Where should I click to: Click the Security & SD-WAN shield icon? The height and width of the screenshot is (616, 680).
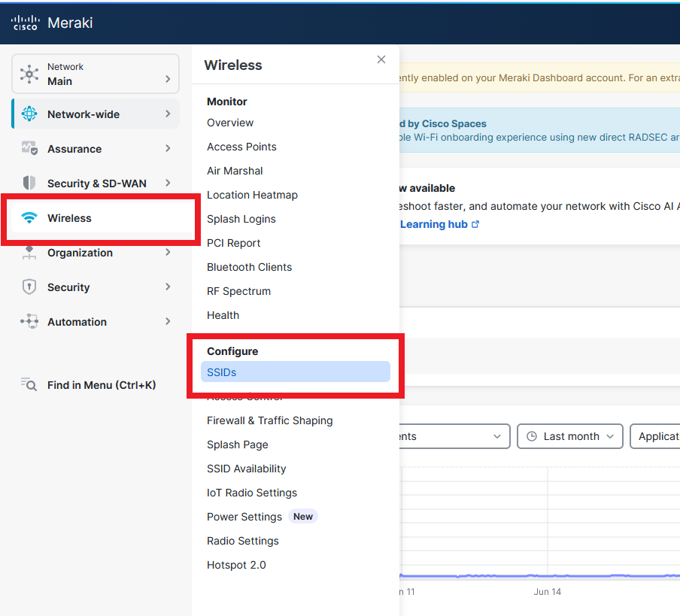(29, 183)
